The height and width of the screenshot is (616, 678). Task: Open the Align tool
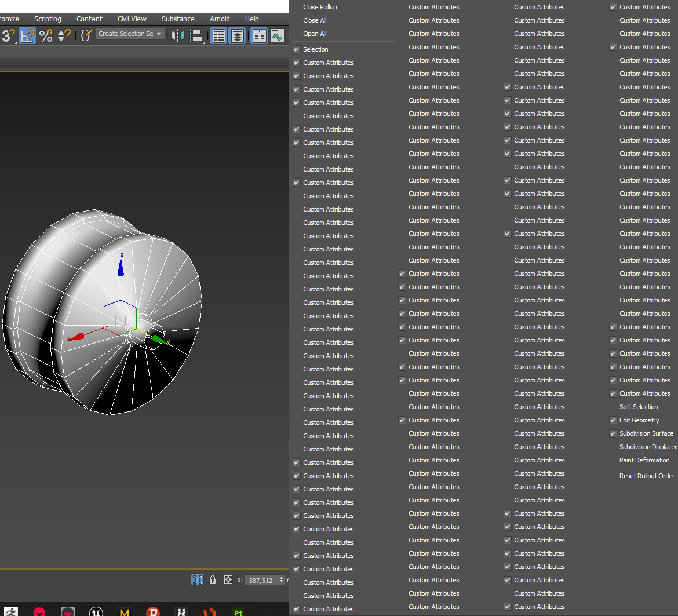coord(197,36)
